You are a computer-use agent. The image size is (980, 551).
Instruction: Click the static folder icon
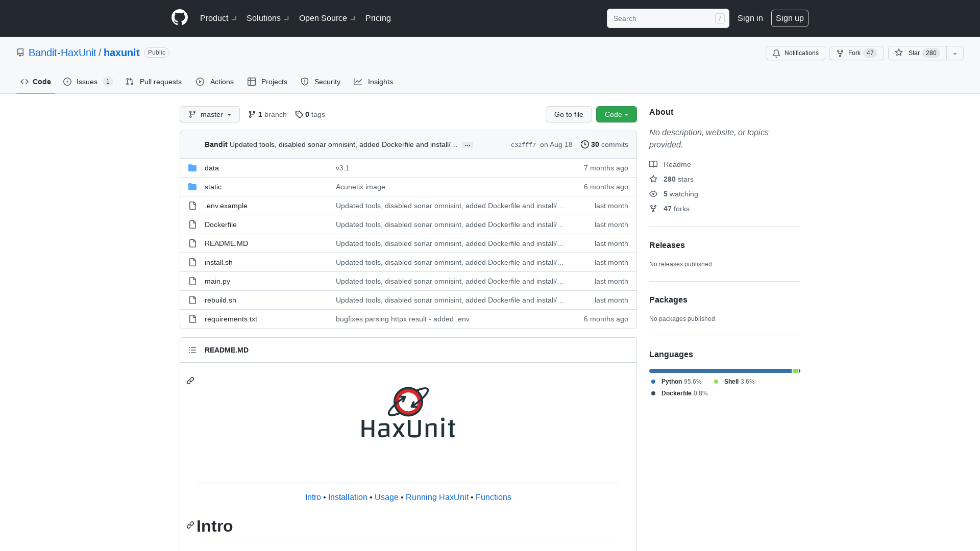tap(192, 187)
